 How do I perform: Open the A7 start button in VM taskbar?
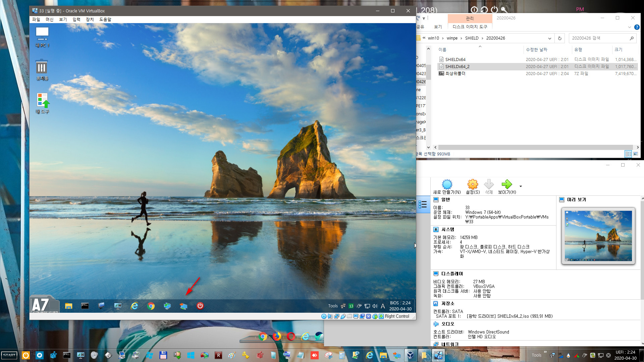[x=45, y=305]
